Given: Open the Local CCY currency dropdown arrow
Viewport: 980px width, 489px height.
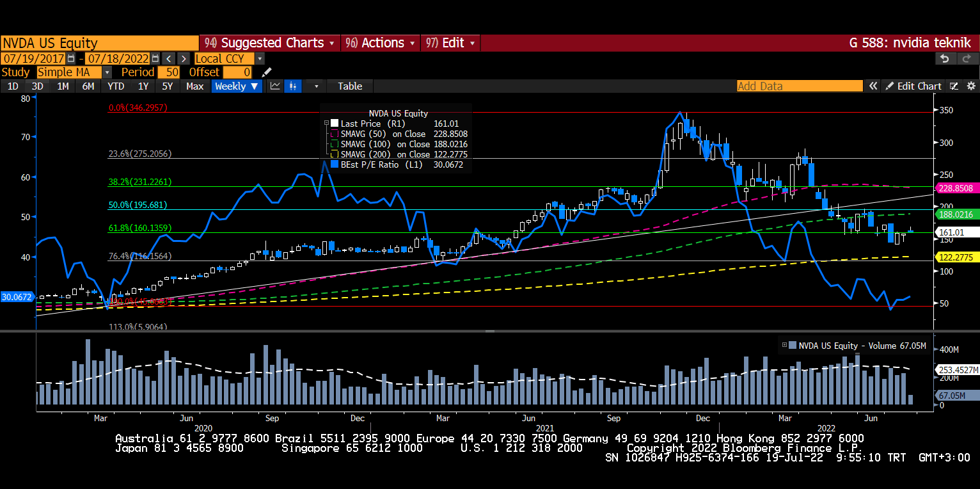Looking at the screenshot, I should coord(259,58).
